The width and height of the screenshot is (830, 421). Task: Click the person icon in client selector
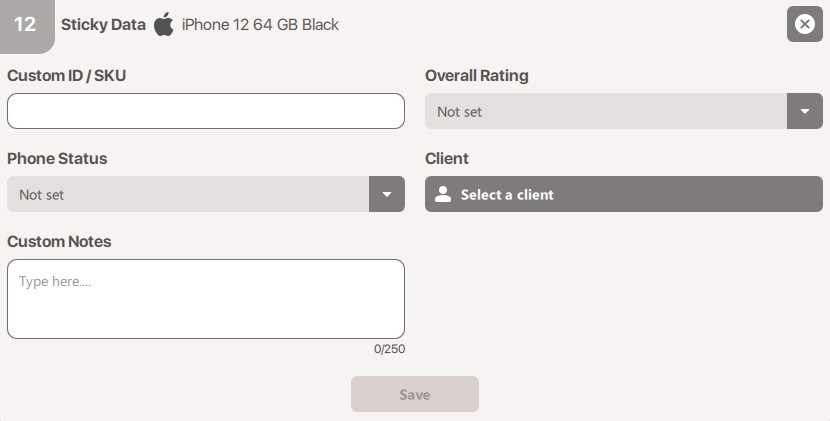click(x=444, y=195)
